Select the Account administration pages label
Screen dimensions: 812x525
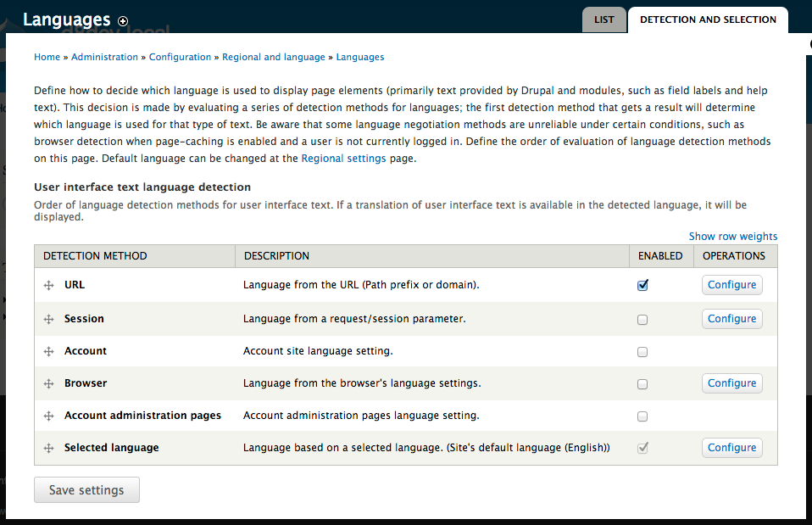(142, 415)
